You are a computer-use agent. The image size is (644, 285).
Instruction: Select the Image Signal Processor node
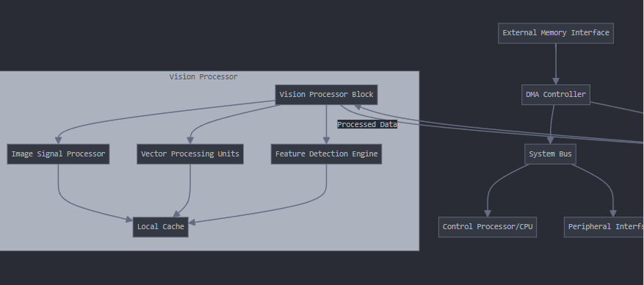(58, 154)
